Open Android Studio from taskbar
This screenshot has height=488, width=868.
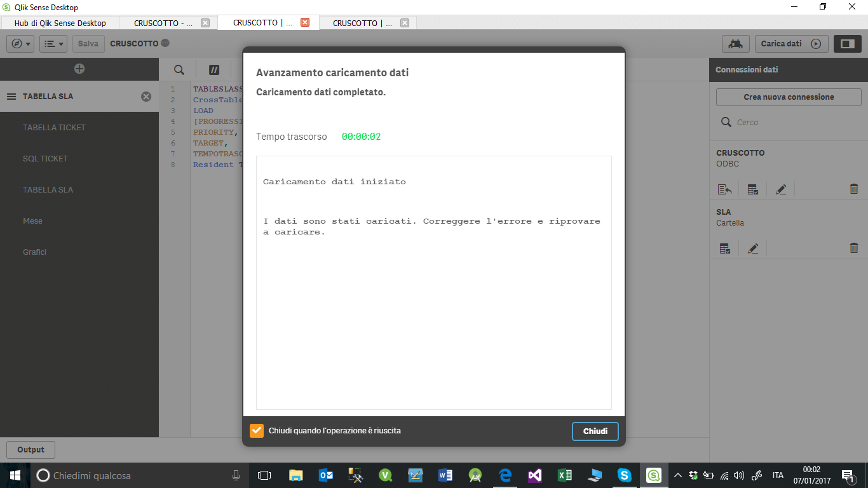[475, 475]
